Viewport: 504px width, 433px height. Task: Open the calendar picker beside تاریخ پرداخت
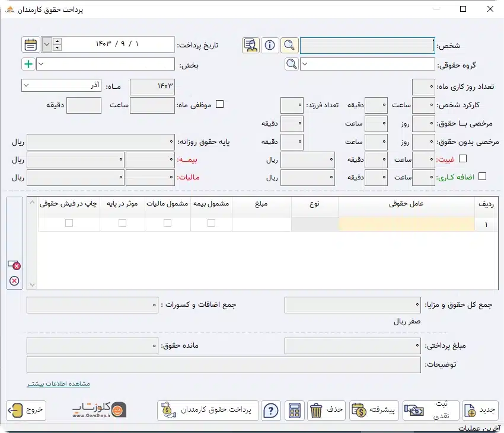tap(30, 44)
